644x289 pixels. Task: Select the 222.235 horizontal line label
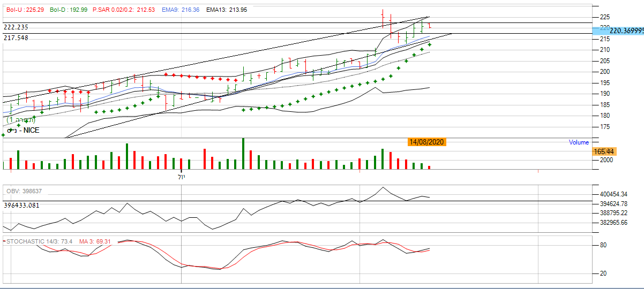(16, 27)
